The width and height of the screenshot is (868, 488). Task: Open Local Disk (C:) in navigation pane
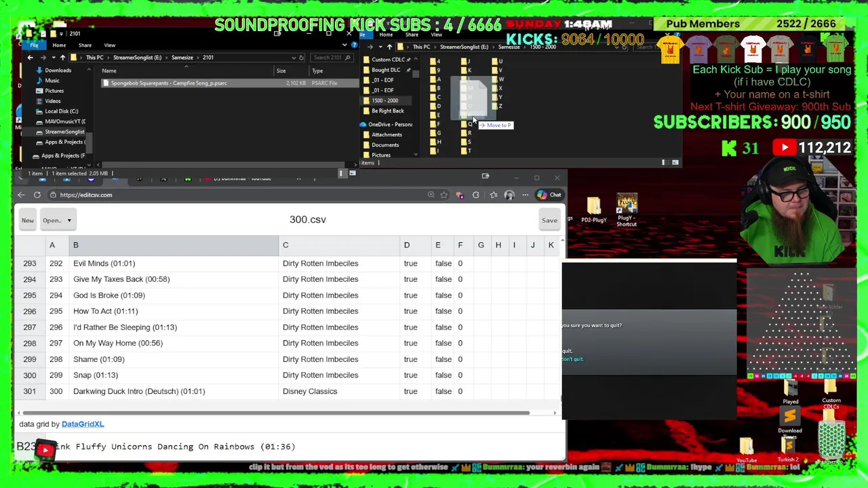(61, 111)
